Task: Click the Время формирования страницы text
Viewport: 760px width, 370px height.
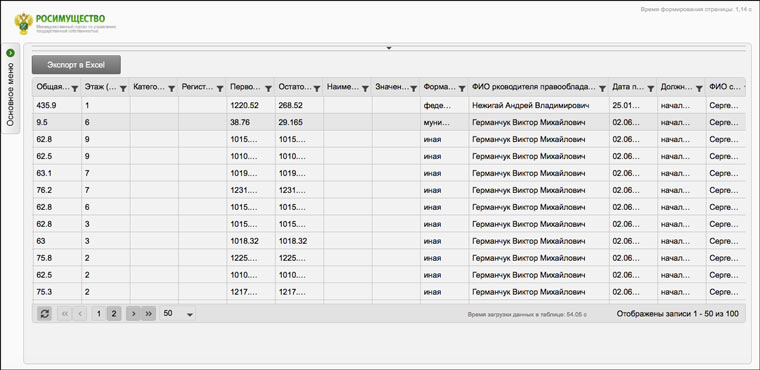Action: coord(696,10)
